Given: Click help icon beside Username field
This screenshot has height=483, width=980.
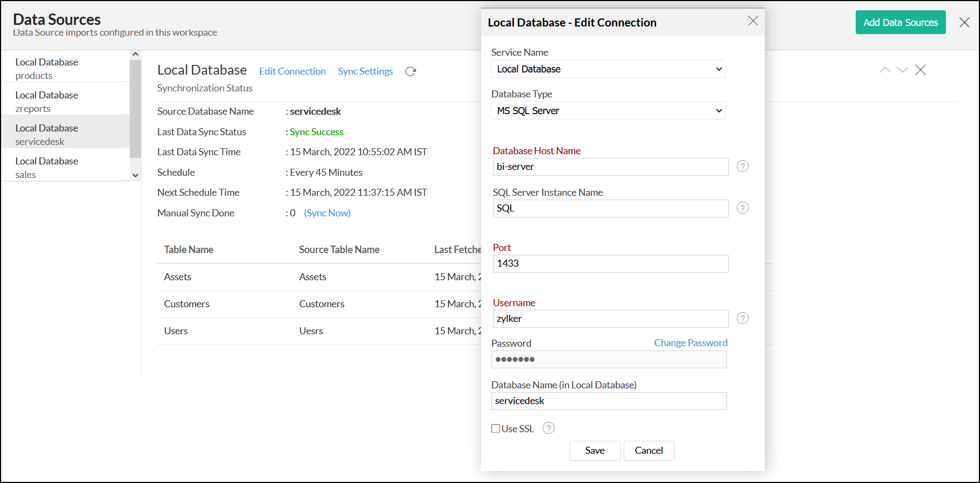Looking at the screenshot, I should point(743,318).
